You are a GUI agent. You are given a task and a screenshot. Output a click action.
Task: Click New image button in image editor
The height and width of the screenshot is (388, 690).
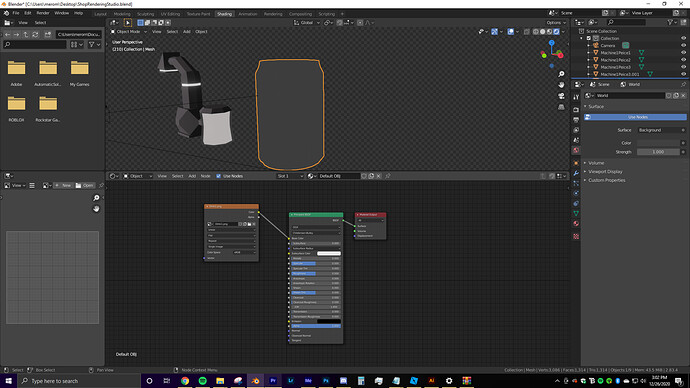pyautogui.click(x=63, y=186)
